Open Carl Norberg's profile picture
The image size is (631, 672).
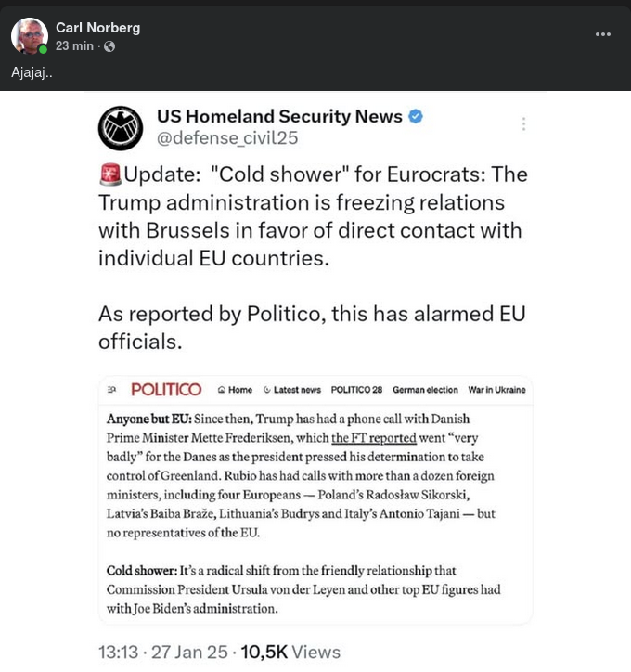click(x=29, y=35)
